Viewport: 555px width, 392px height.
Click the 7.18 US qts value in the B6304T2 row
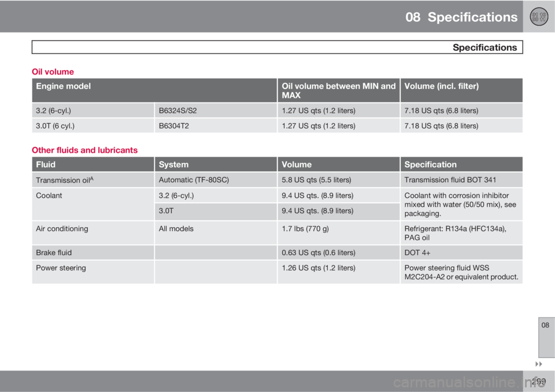461,125
